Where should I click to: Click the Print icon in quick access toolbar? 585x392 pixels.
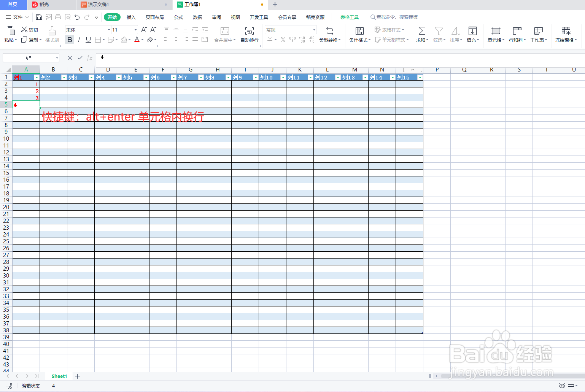coord(58,17)
